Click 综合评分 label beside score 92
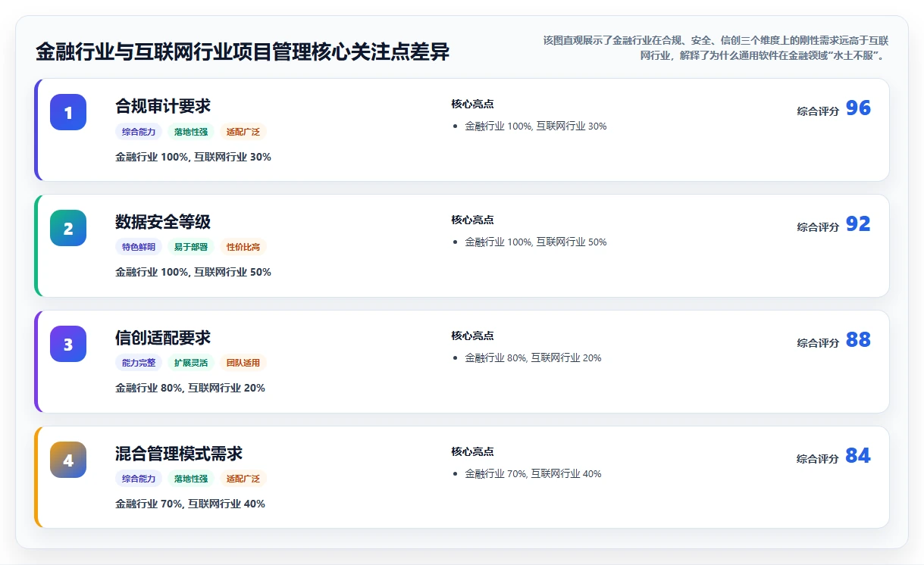This screenshot has height=565, width=924. tap(818, 227)
